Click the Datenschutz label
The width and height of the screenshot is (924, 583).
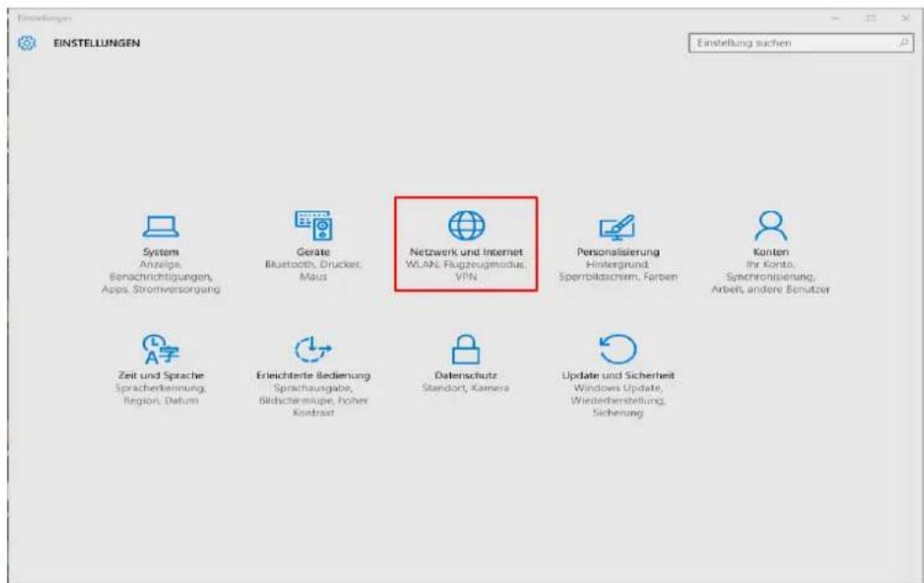tap(466, 375)
